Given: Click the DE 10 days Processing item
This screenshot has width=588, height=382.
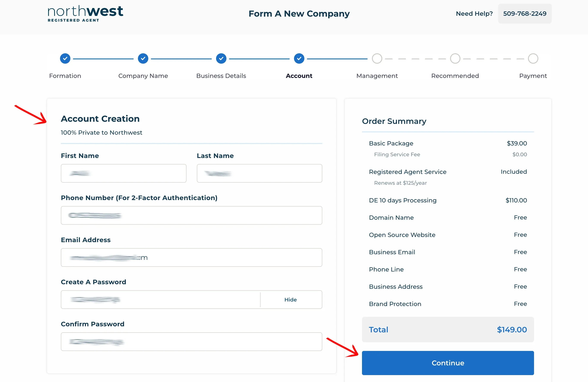Looking at the screenshot, I should tap(403, 200).
